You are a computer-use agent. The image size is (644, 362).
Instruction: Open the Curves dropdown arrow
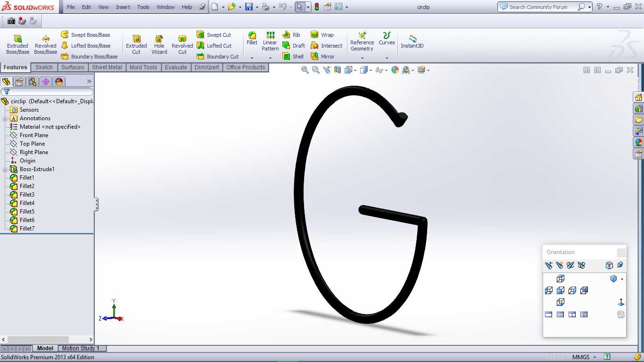point(387,58)
